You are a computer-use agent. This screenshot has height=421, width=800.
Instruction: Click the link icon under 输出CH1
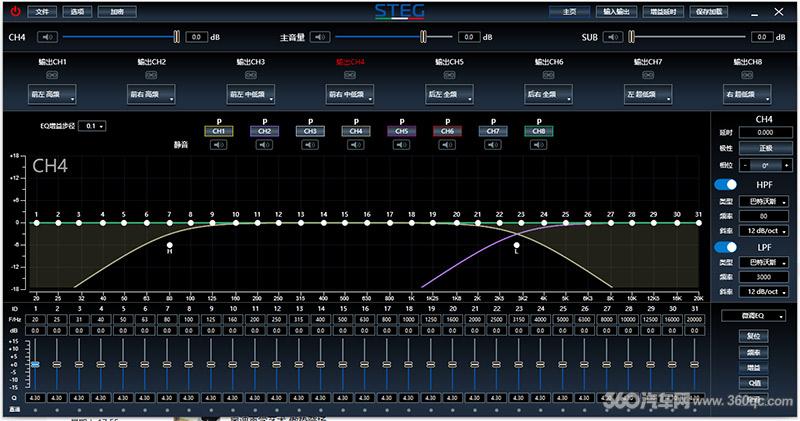pyautogui.click(x=52, y=75)
